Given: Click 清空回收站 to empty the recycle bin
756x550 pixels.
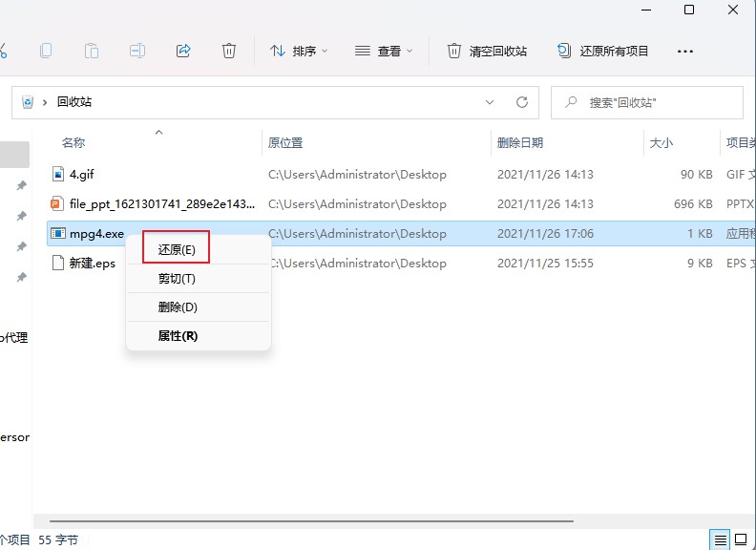Looking at the screenshot, I should (487, 51).
